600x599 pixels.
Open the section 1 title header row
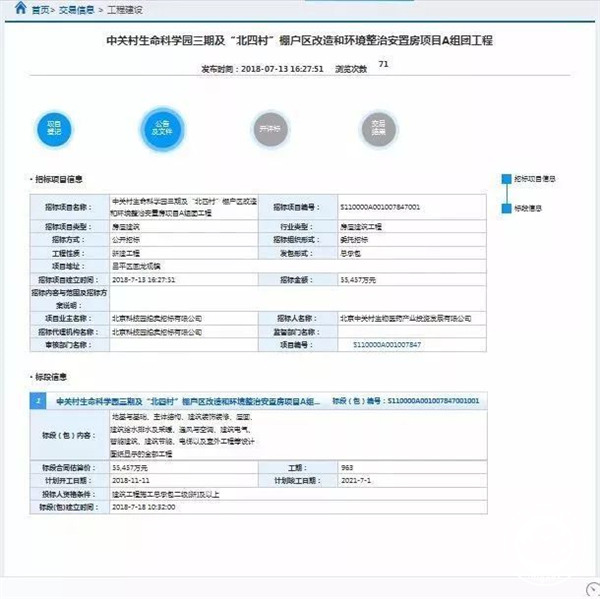(x=258, y=401)
